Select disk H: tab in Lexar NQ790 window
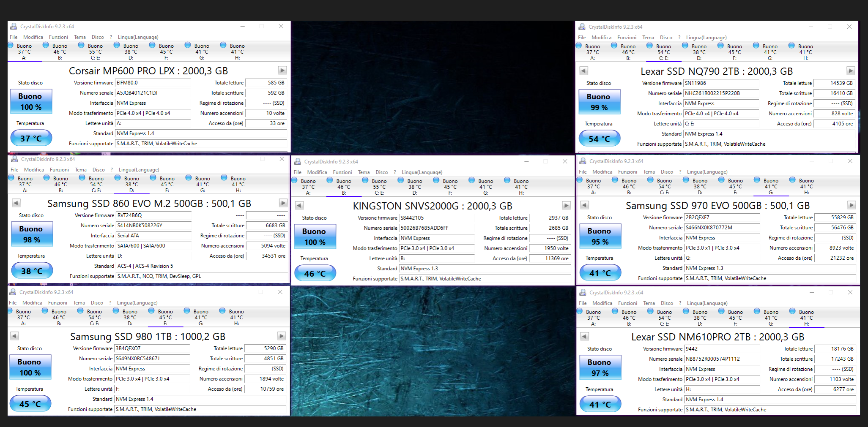 pos(805,52)
